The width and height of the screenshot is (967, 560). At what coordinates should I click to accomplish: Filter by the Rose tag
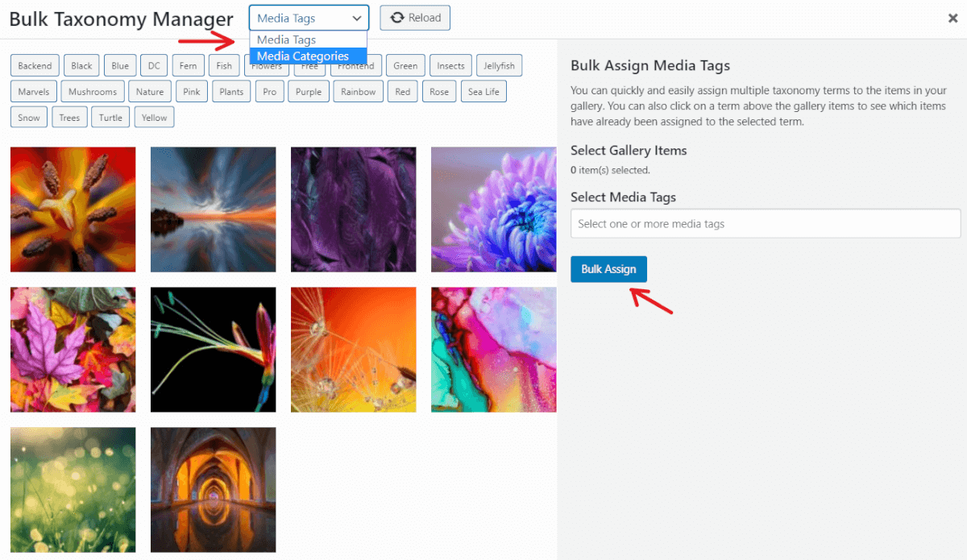coord(439,92)
